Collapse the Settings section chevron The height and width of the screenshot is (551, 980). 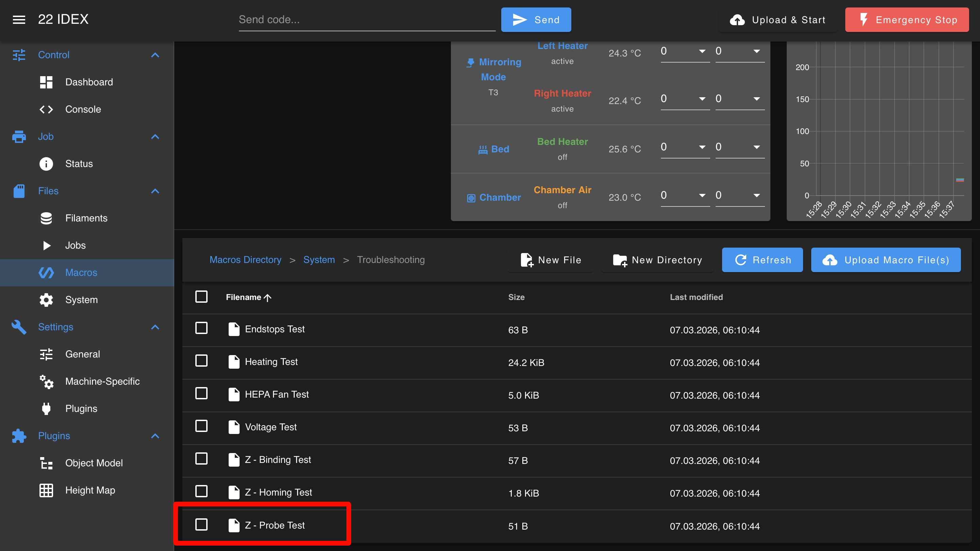[x=155, y=327]
